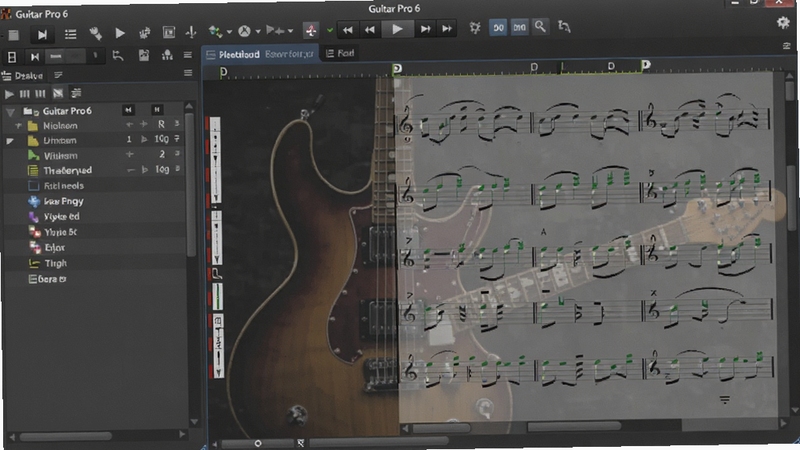This screenshot has height=450, width=800.
Task: Click the framed panel icon in top toolbar
Action: coord(169,33)
